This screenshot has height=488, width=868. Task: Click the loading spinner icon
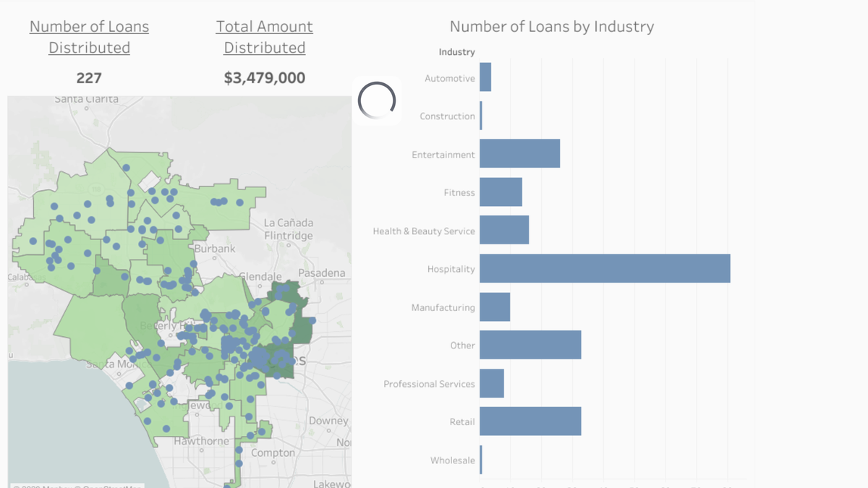click(x=377, y=100)
